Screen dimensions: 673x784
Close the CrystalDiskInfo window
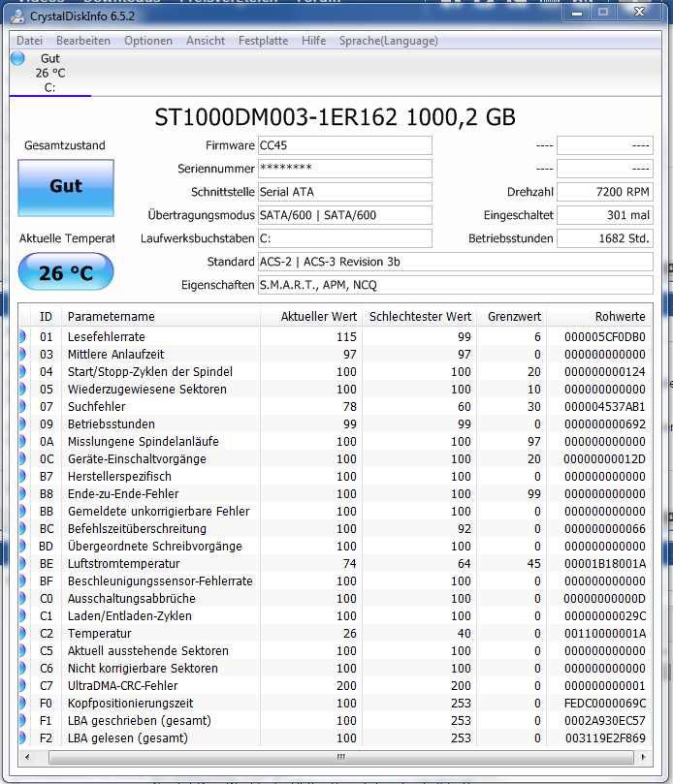coord(639,13)
